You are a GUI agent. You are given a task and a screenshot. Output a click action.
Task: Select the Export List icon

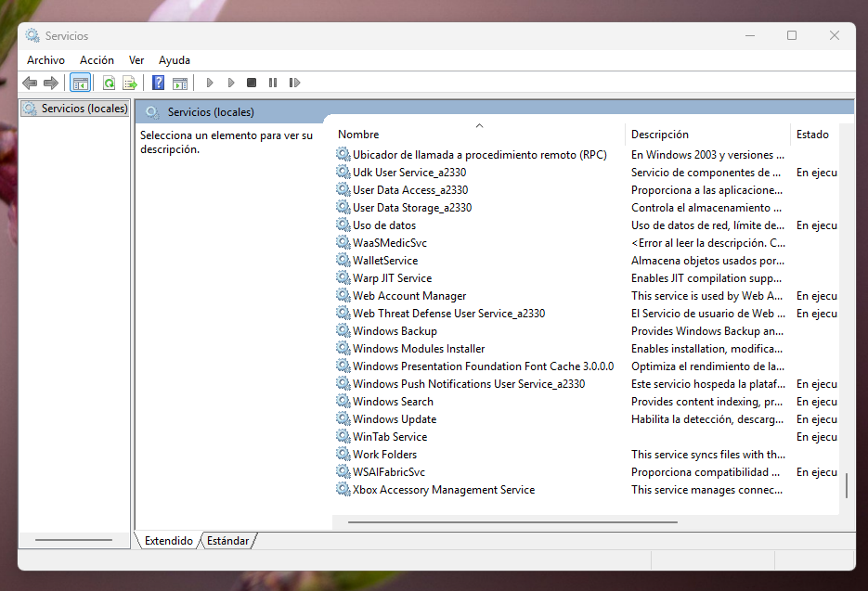coord(130,82)
